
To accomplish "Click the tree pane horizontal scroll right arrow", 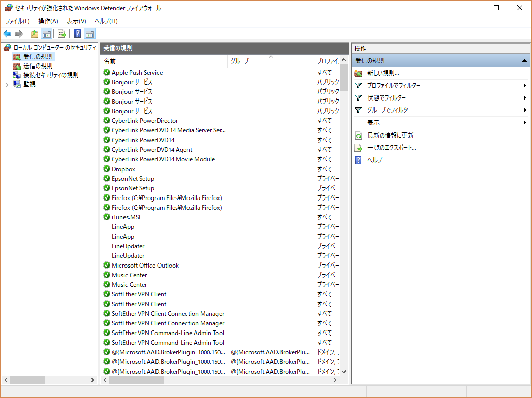I will tap(92, 380).
